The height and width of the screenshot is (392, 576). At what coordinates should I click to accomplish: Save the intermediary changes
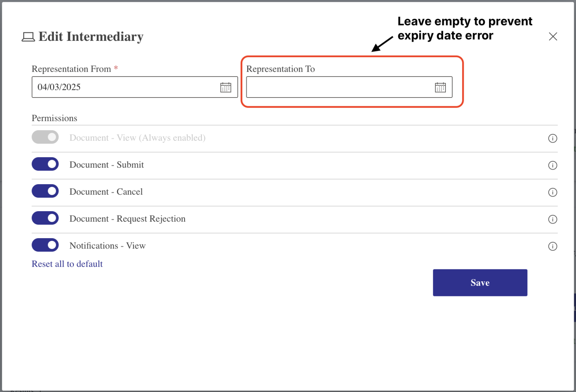[x=480, y=282]
